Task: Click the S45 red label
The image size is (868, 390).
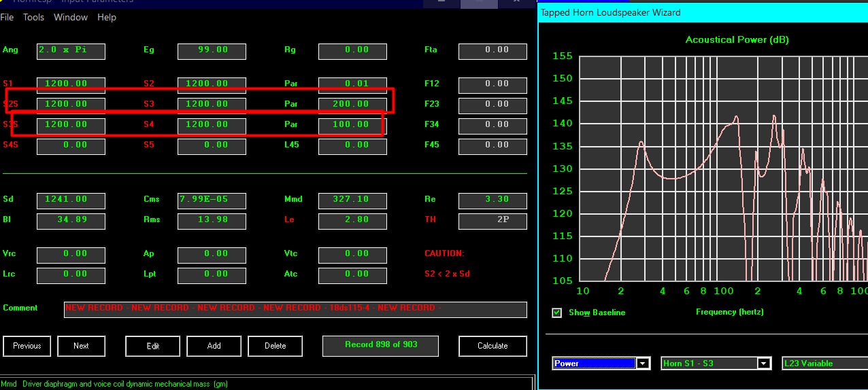Action: pos(10,145)
